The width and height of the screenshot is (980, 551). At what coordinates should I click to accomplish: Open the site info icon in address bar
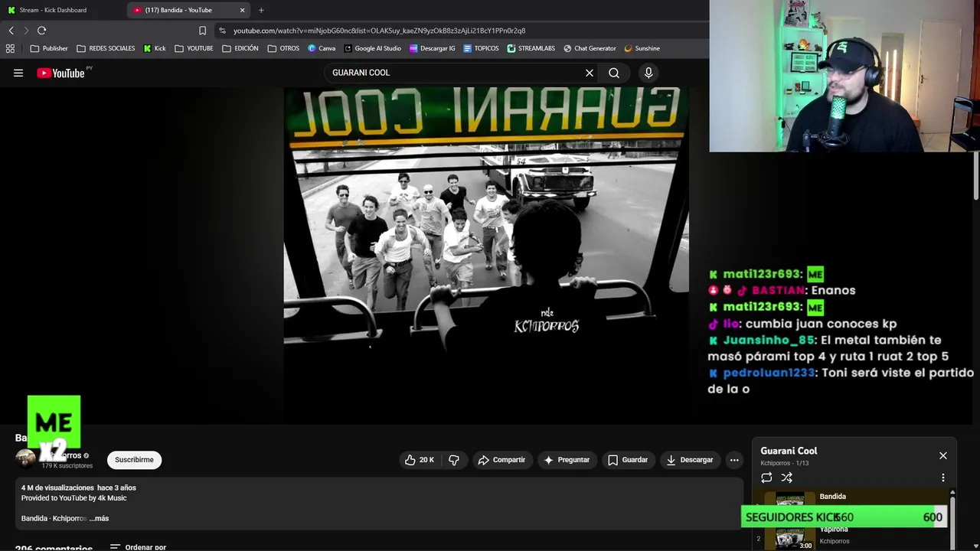pyautogui.click(x=222, y=31)
